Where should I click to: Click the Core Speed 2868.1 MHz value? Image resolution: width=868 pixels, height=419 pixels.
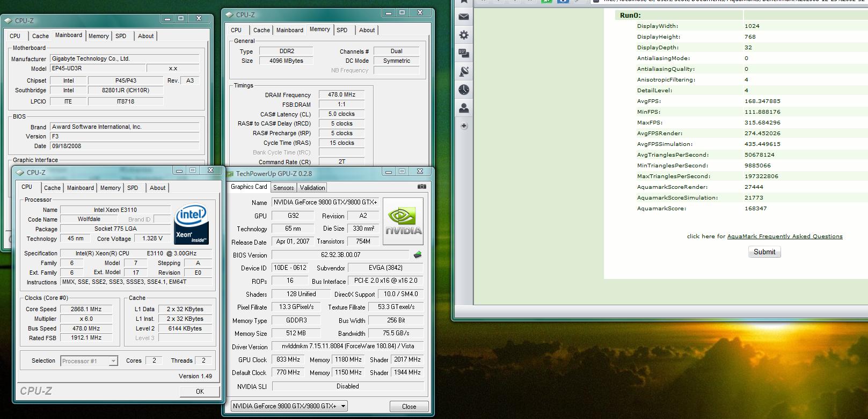point(86,309)
